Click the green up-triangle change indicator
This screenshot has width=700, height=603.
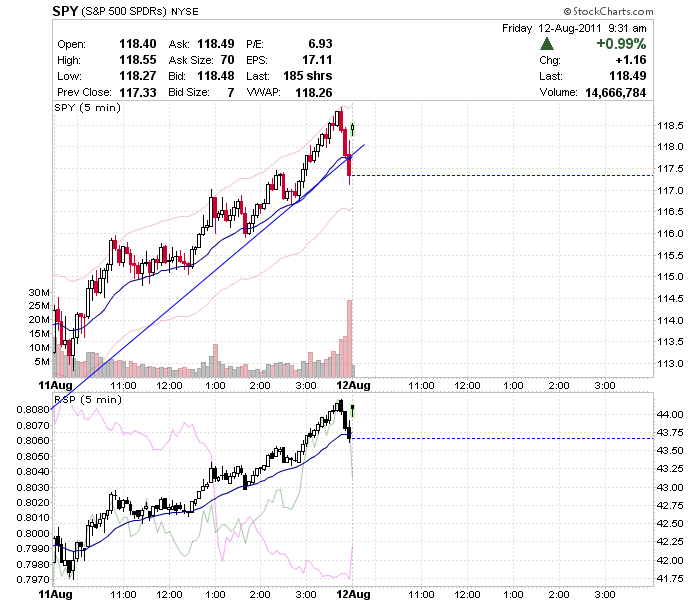pyautogui.click(x=546, y=44)
